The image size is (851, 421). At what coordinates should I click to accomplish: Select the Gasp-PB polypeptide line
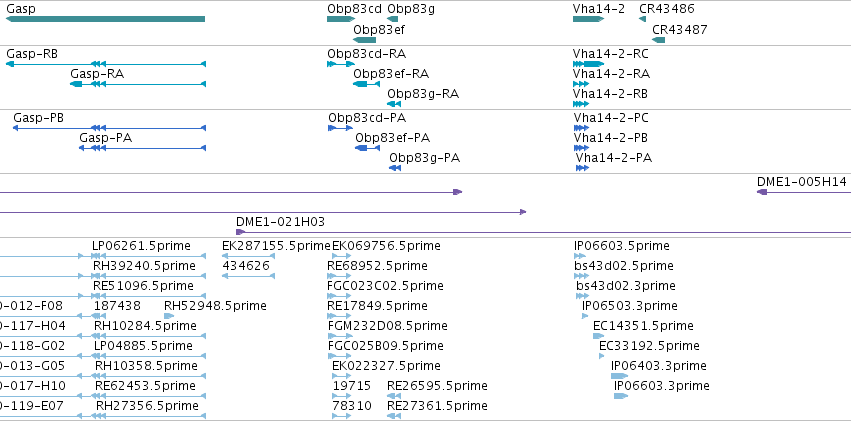click(x=109, y=128)
